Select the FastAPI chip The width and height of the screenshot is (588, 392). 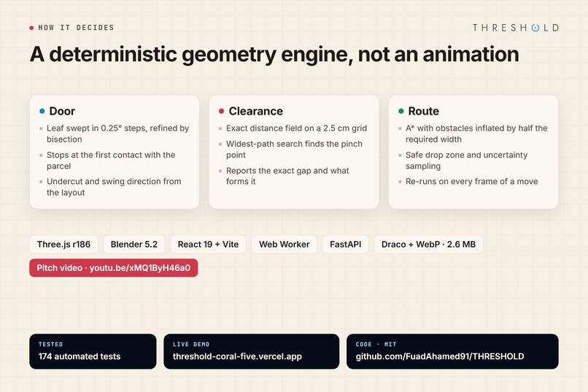pos(345,245)
